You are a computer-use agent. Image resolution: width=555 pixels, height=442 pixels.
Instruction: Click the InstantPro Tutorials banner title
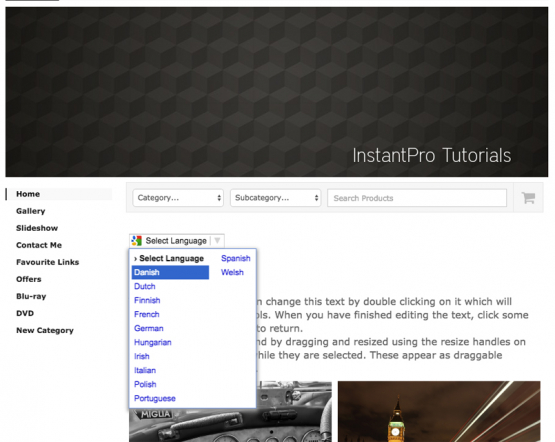pos(431,156)
